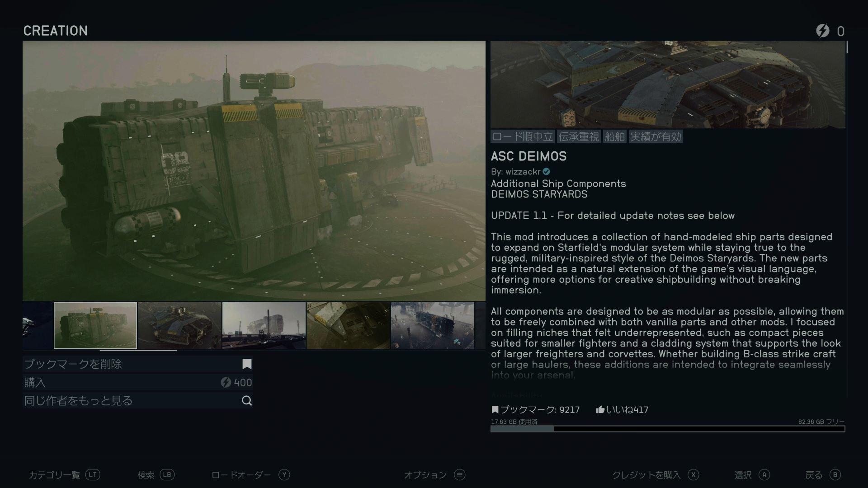Open 同じ作者をもっと見る entry

click(x=137, y=401)
